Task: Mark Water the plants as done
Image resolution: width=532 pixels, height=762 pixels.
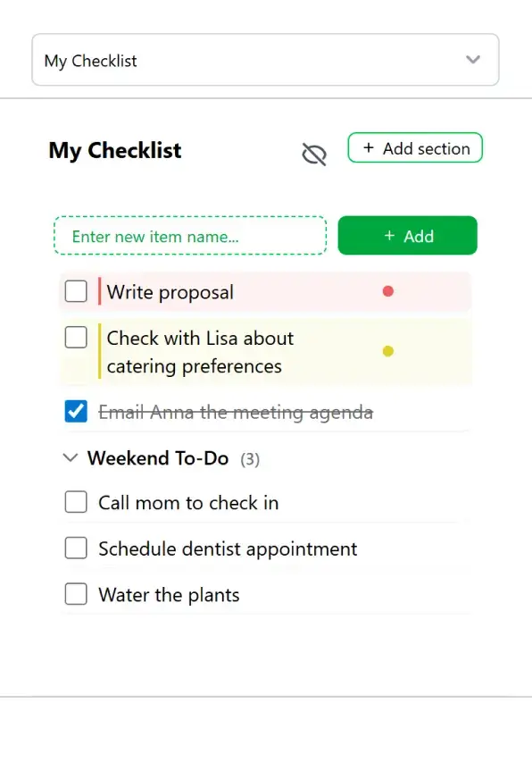Action: 76,594
